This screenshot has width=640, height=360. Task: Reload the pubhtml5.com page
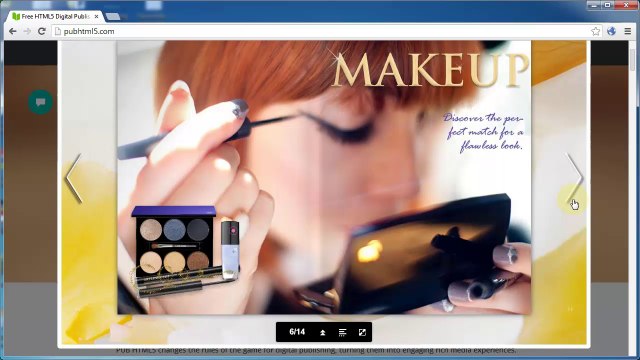click(x=41, y=31)
